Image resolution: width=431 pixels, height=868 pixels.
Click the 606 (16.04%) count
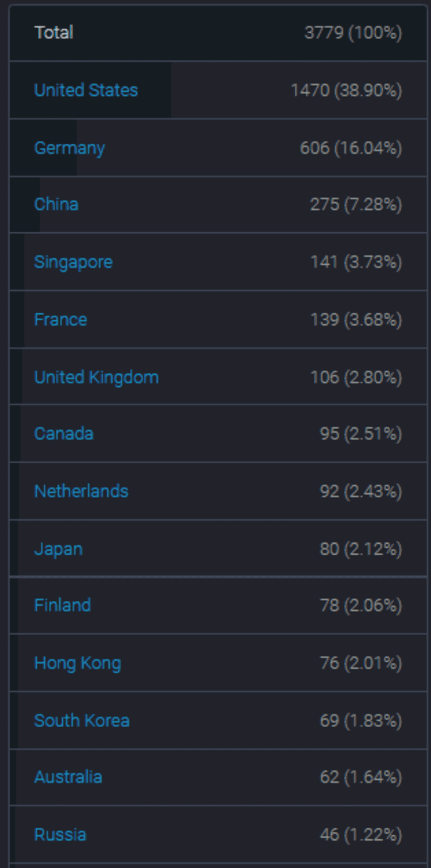[351, 148]
